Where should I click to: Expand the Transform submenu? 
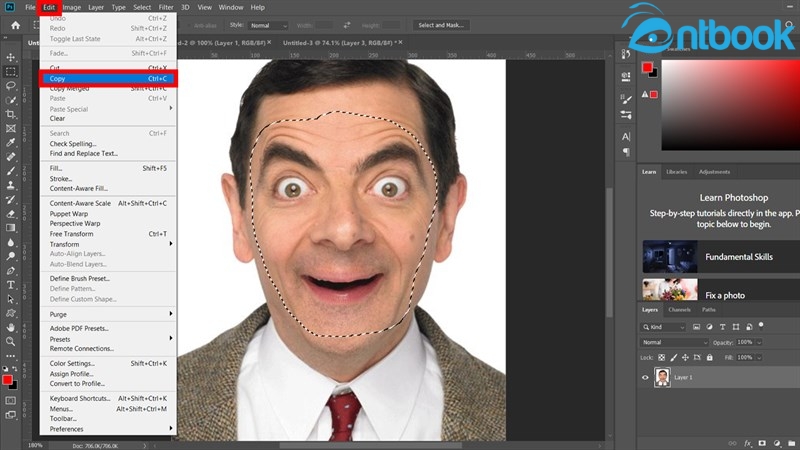pyautogui.click(x=108, y=244)
